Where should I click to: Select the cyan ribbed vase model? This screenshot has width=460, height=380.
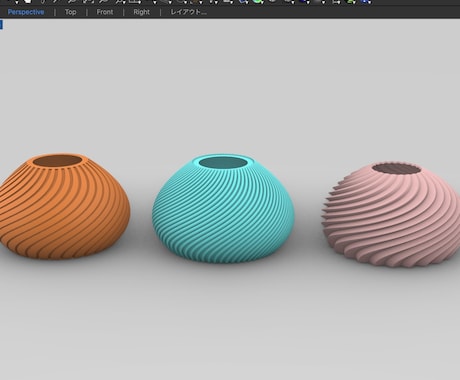click(x=223, y=208)
